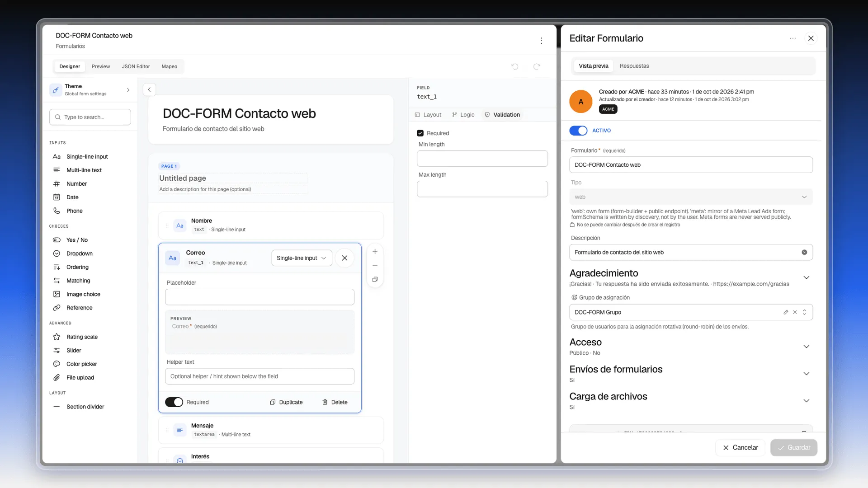The image size is (868, 488).
Task: Open the Theme global form settings
Action: [90, 90]
